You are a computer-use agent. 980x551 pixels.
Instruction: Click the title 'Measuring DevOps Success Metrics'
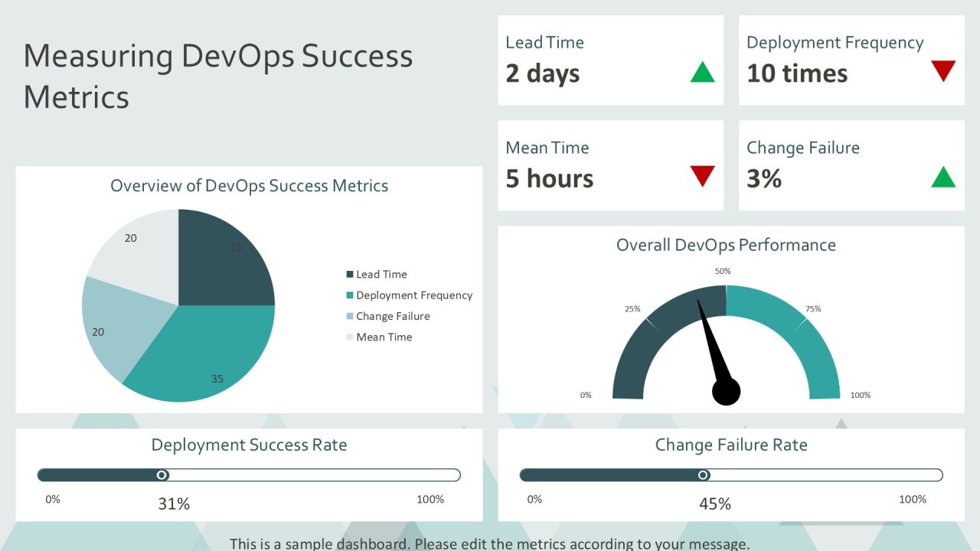point(218,76)
